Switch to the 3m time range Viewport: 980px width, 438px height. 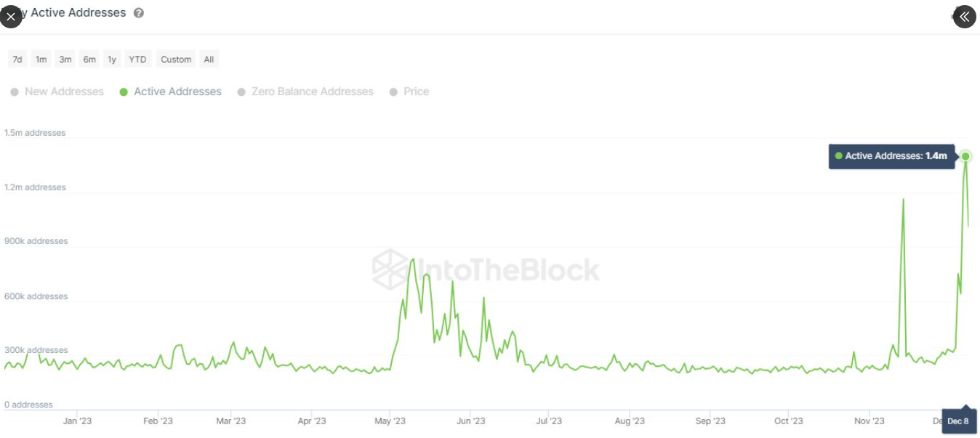pos(65,60)
